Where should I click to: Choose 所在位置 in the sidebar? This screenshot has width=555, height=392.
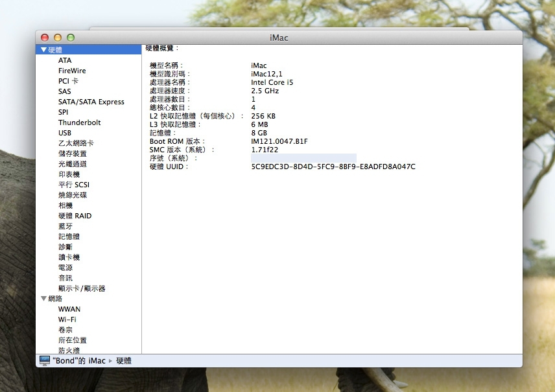click(72, 340)
